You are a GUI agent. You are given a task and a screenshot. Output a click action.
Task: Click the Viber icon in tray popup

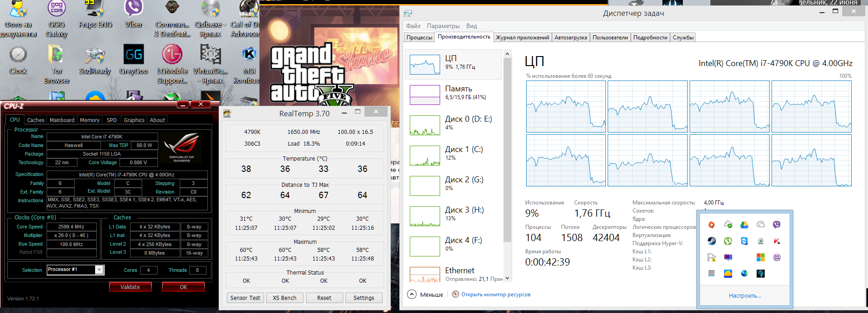(x=777, y=225)
